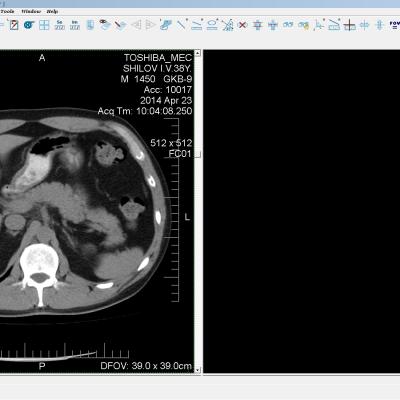This screenshot has height=400, width=400.
Task: Open the screen layout grid tool
Action: (x=44, y=25)
